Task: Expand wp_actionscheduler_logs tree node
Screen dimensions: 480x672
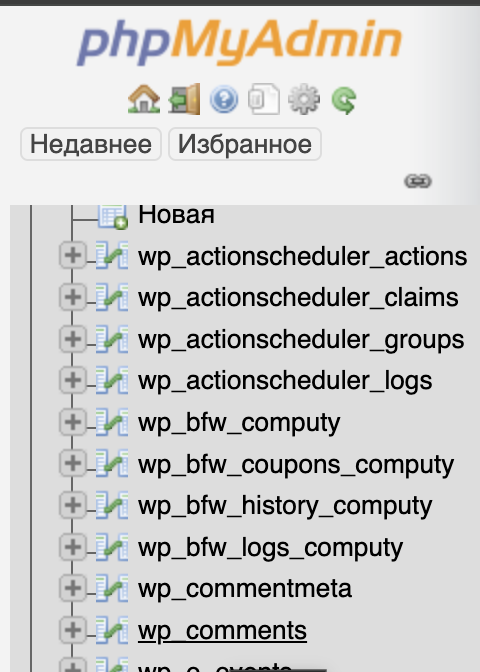Action: [73, 380]
